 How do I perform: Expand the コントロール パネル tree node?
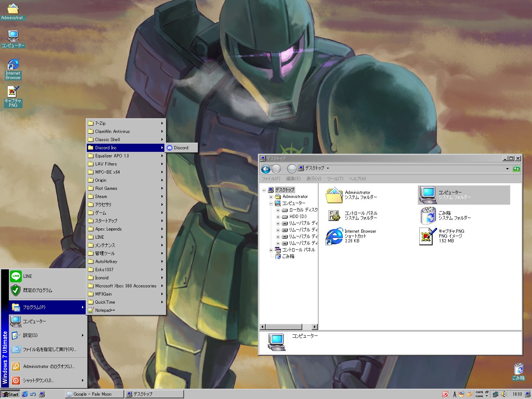point(271,250)
